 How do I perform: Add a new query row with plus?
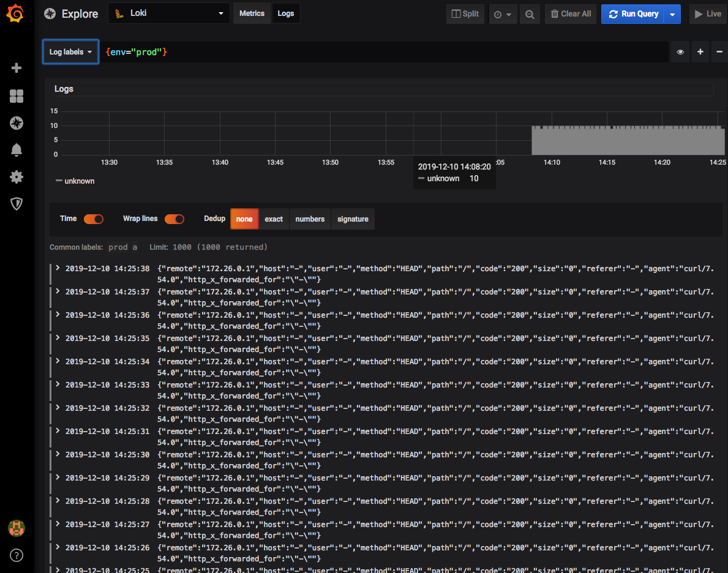(x=700, y=52)
